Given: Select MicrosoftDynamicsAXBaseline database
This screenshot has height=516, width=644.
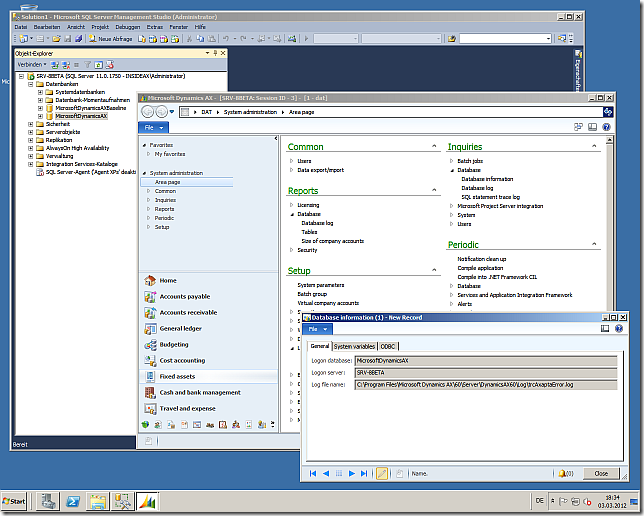Looking at the screenshot, I should click(x=91, y=108).
